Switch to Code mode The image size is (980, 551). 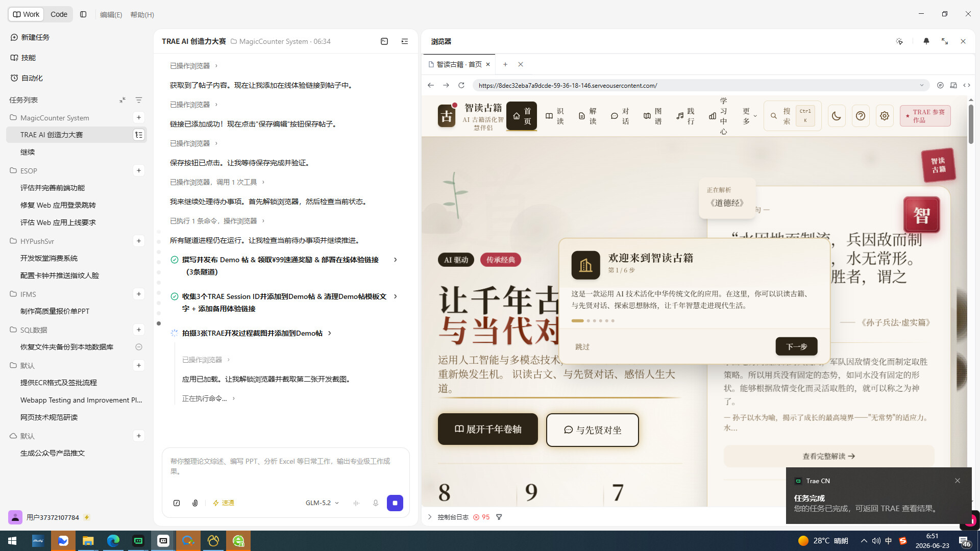pos(59,14)
